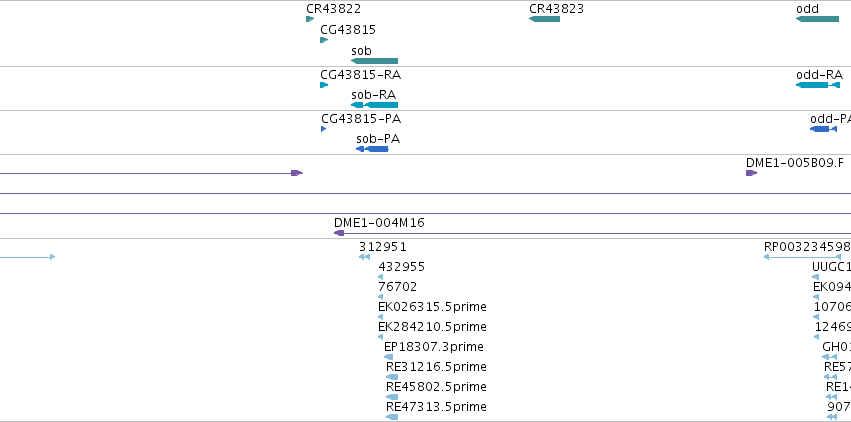The image size is (851, 422).
Task: Click the sob gene bar
Action: click(374, 61)
